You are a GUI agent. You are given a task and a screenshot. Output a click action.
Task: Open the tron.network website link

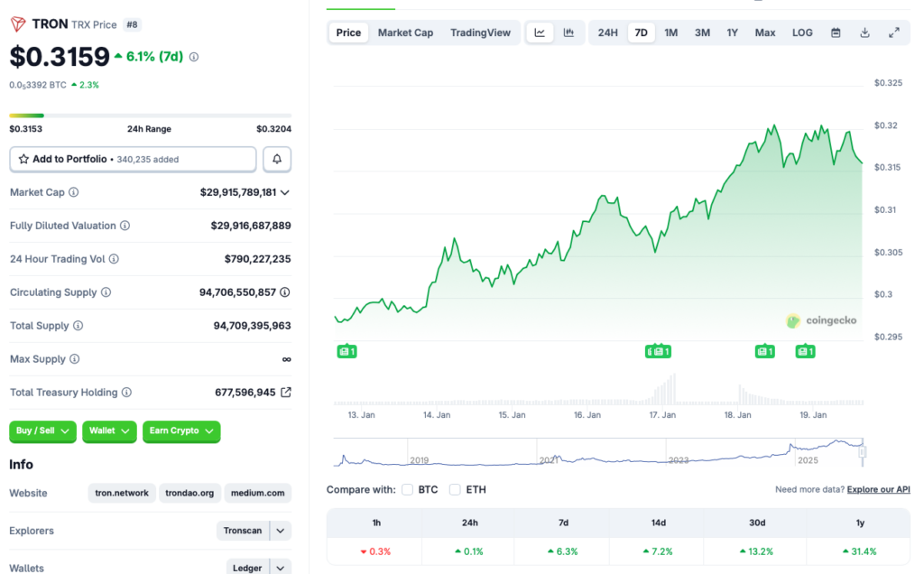(121, 493)
